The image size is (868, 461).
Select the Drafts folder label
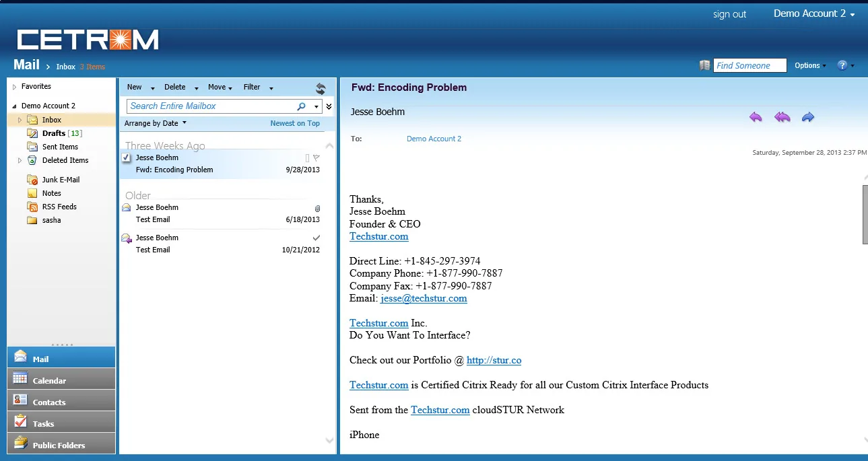tap(54, 133)
